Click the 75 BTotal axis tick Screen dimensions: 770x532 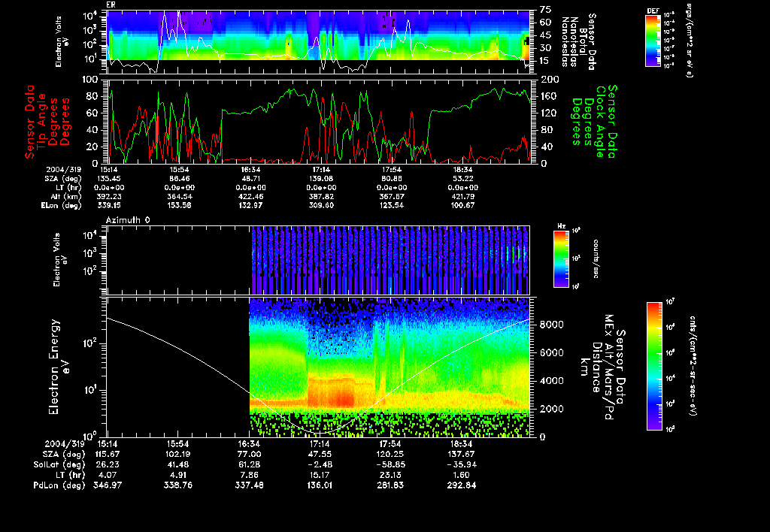[546, 9]
